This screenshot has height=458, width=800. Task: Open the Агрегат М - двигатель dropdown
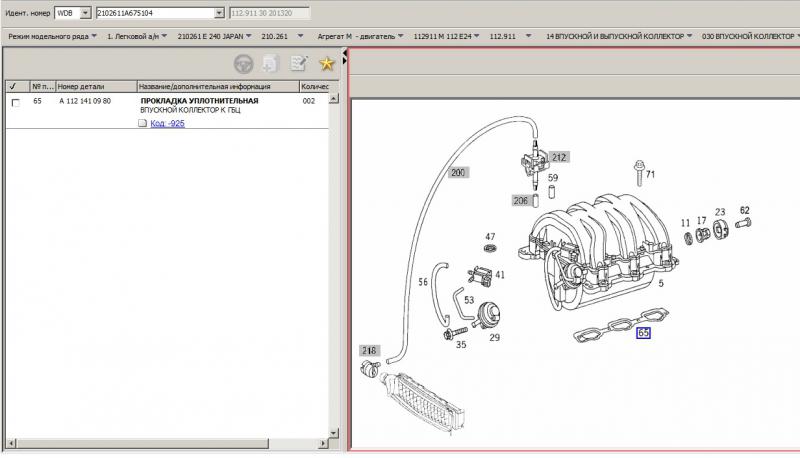[x=360, y=36]
